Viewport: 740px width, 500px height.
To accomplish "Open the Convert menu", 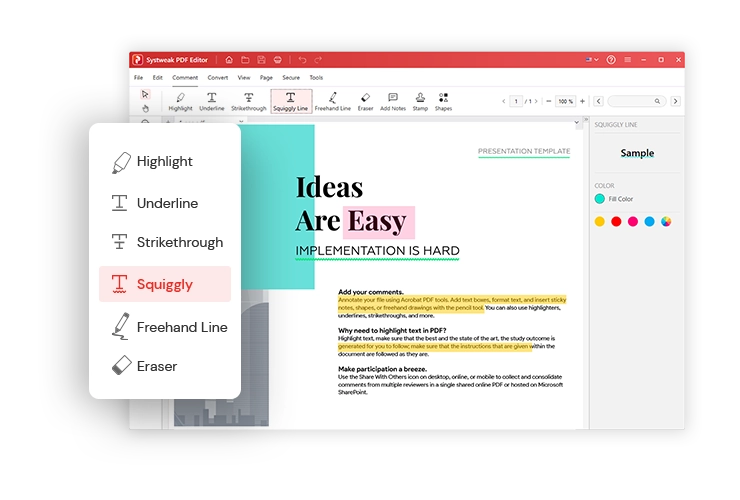I will pos(218,77).
